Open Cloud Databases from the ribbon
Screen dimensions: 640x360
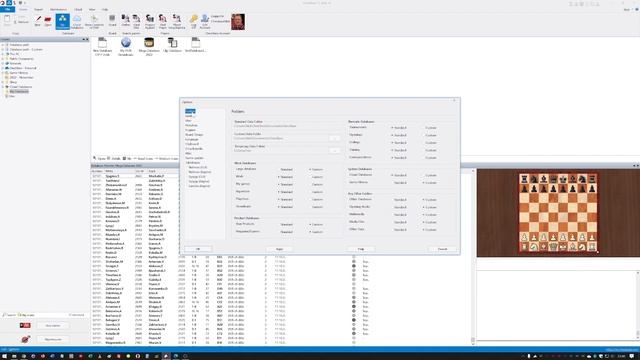(x=77, y=21)
